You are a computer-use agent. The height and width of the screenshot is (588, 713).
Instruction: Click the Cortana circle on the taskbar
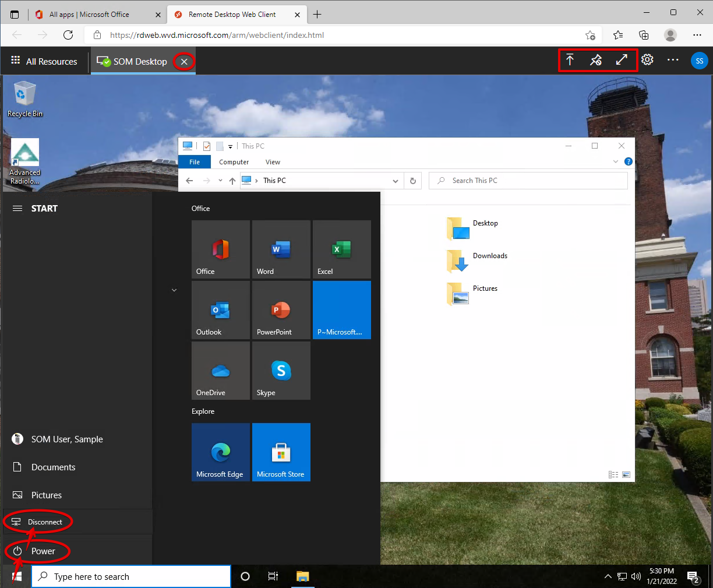245,576
